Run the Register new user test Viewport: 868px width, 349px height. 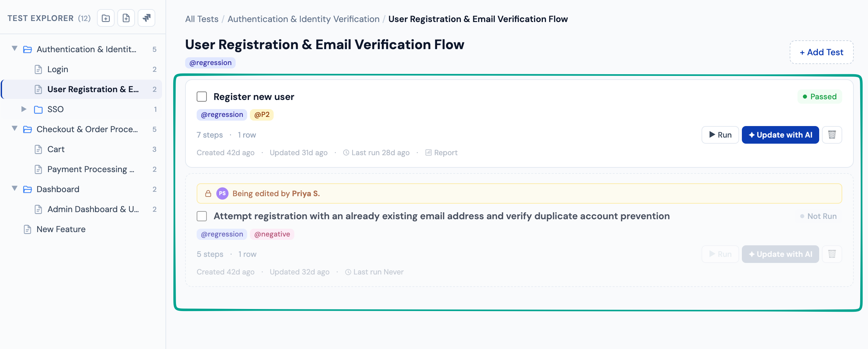tap(720, 135)
